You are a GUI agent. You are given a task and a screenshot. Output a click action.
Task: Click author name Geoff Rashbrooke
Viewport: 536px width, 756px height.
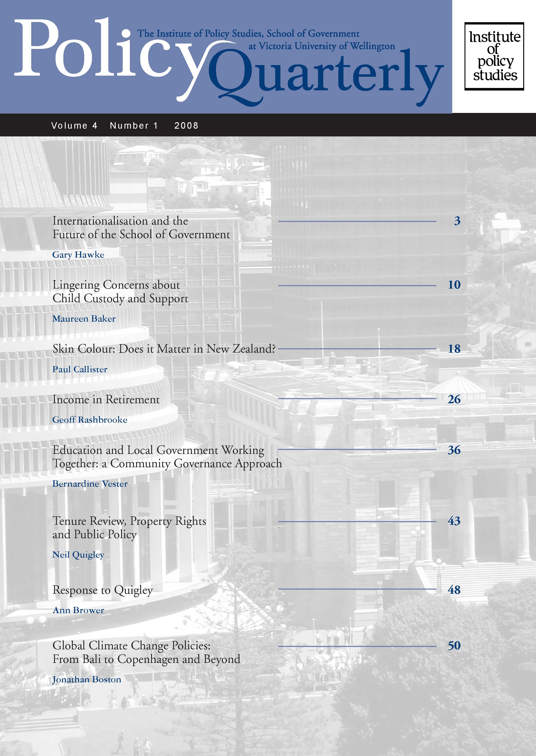coord(90,420)
